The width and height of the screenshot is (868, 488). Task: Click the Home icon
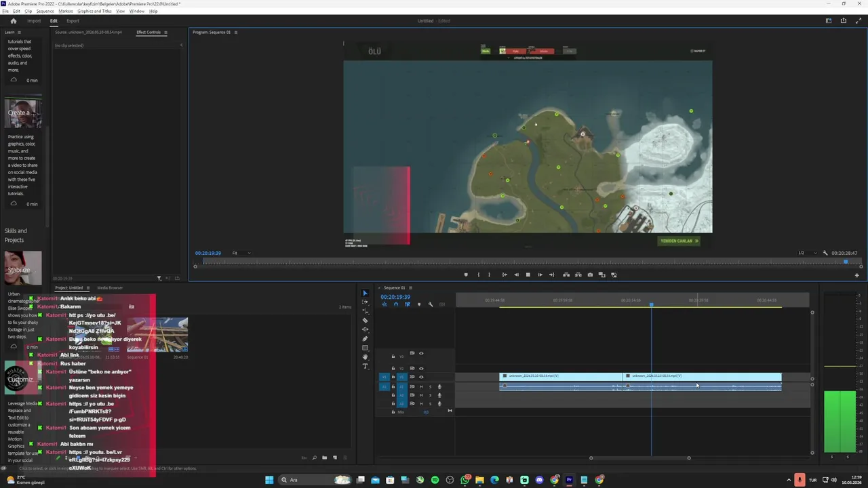[x=13, y=20]
